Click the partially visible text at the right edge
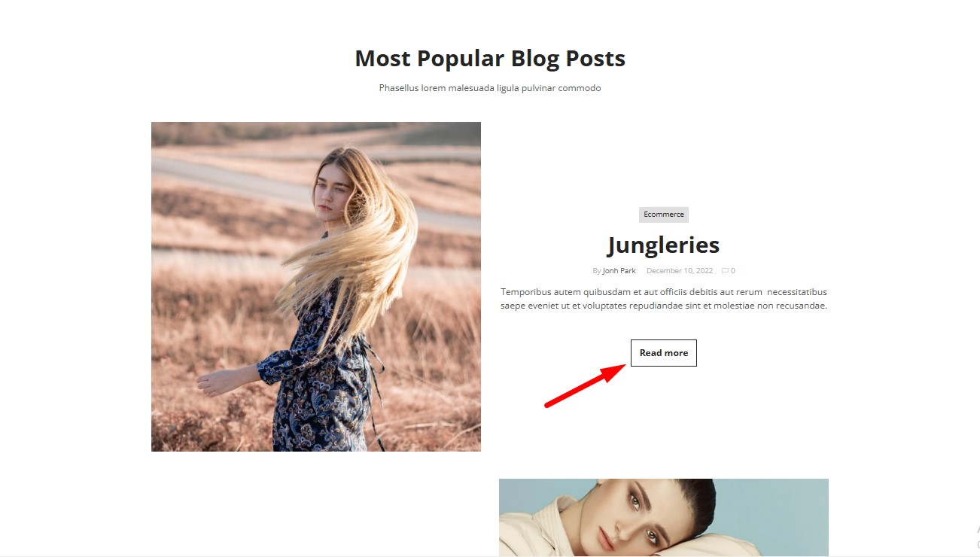 click(978, 537)
